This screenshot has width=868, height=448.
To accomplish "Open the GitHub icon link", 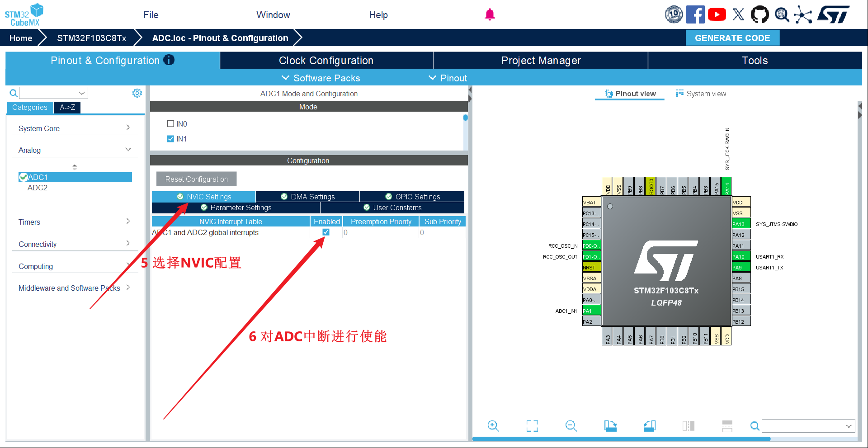I will 759,14.
